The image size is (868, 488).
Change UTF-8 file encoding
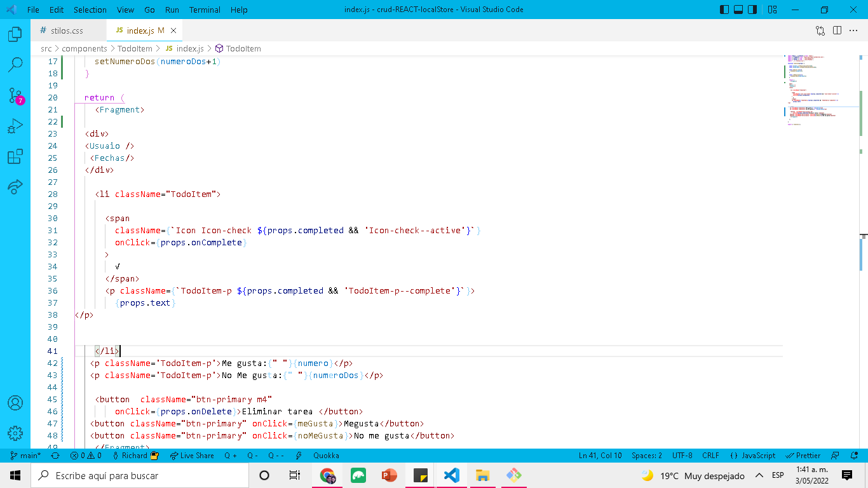click(682, 456)
